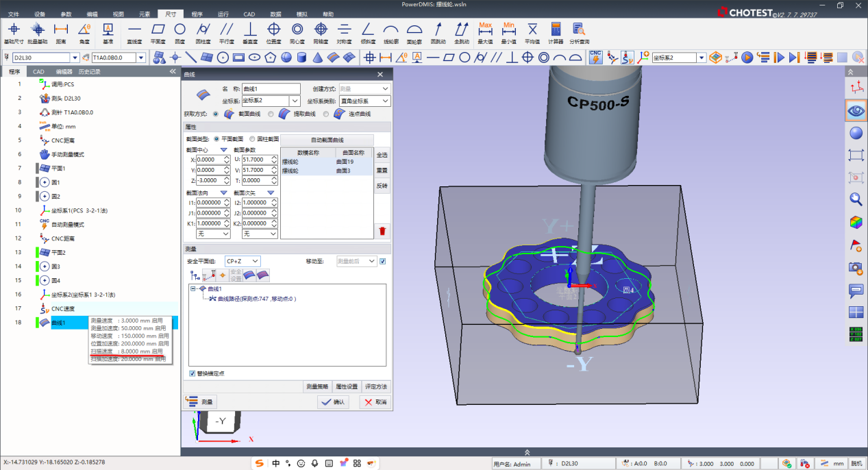Click the magnifier zoom icon in right sidebar
The height and width of the screenshot is (470, 868).
tap(856, 199)
